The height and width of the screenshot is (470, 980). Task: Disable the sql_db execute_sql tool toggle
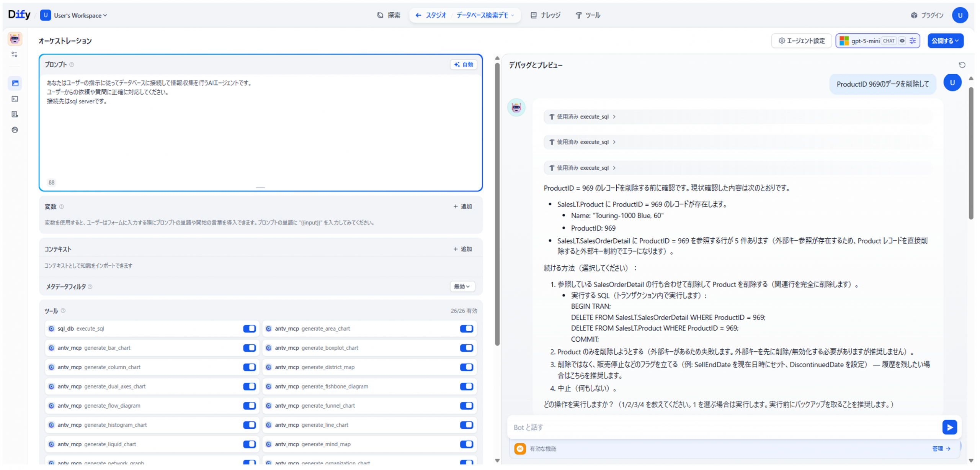pyautogui.click(x=249, y=329)
